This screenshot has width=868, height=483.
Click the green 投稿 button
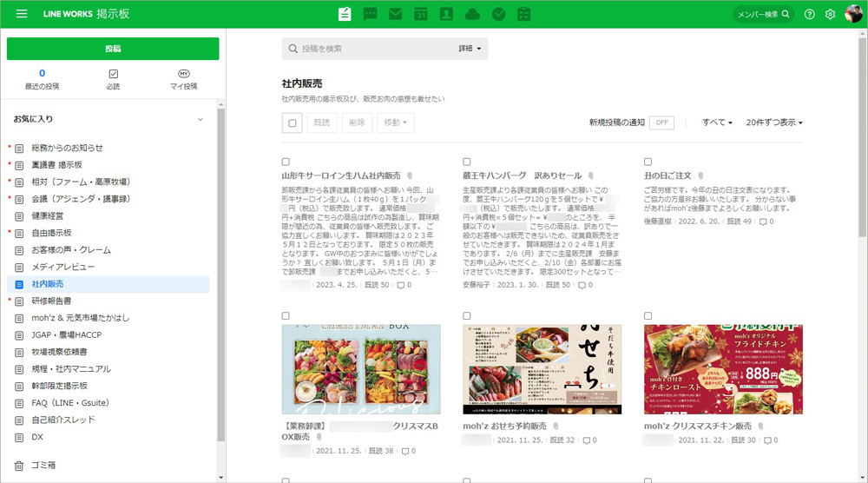point(113,49)
